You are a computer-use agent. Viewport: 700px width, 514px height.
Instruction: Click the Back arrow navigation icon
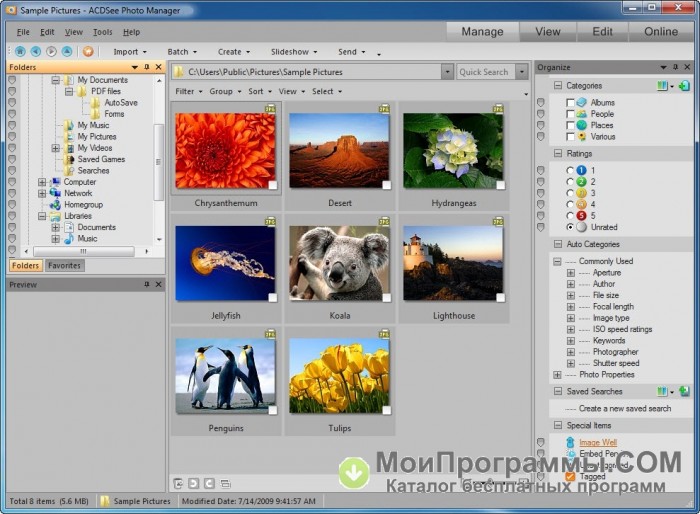pos(35,51)
